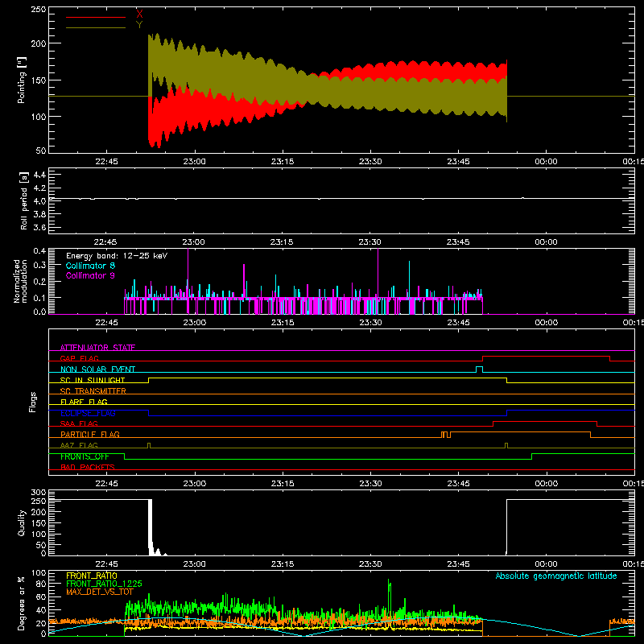Click the NON_SOLAR_EVENT pulse on cyan line

(479, 369)
